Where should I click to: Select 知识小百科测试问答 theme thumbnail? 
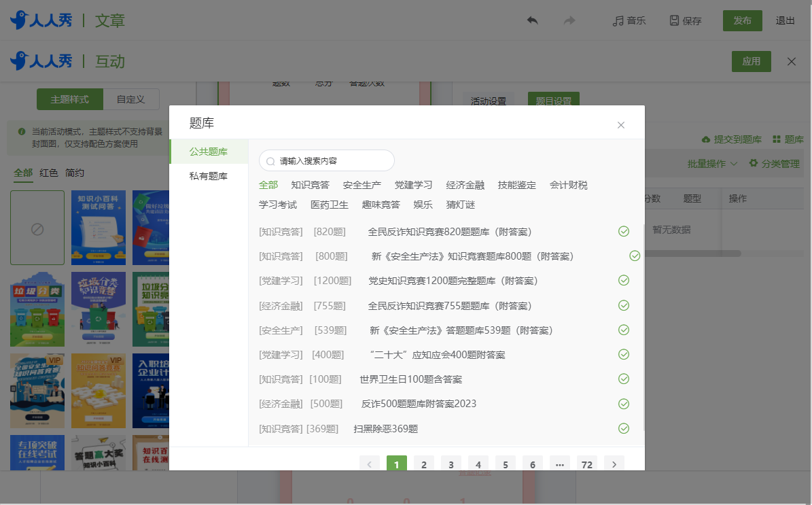pos(99,228)
